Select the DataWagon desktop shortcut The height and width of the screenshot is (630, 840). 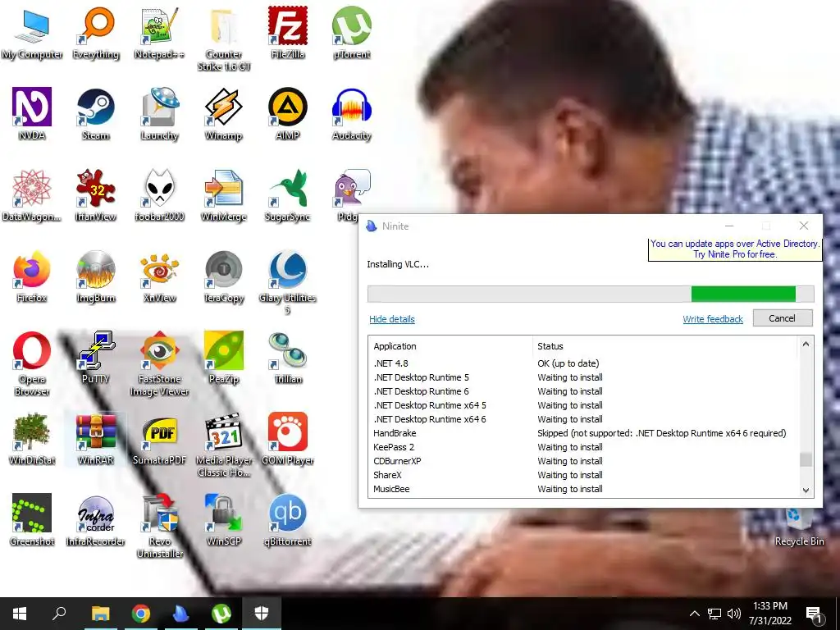tap(32, 195)
